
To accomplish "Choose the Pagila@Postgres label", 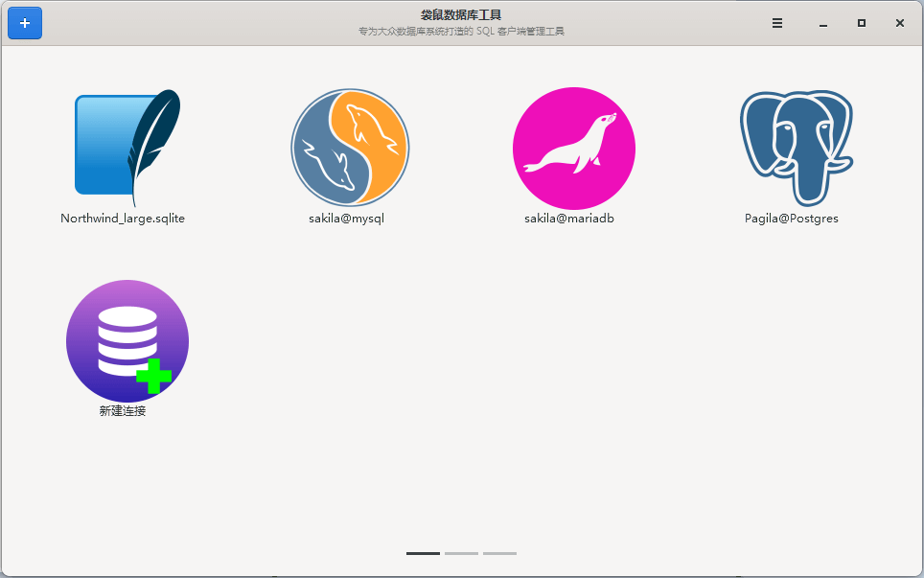I will click(792, 219).
